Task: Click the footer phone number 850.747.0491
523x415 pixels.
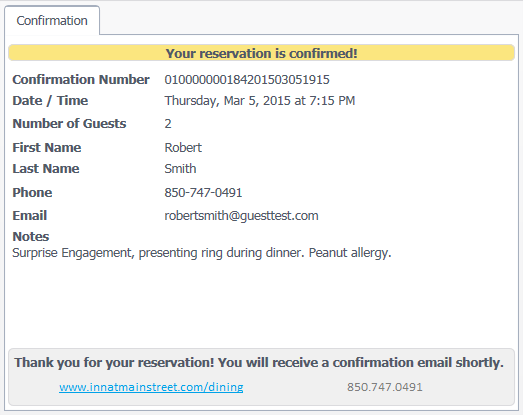Action: pyautogui.click(x=385, y=387)
